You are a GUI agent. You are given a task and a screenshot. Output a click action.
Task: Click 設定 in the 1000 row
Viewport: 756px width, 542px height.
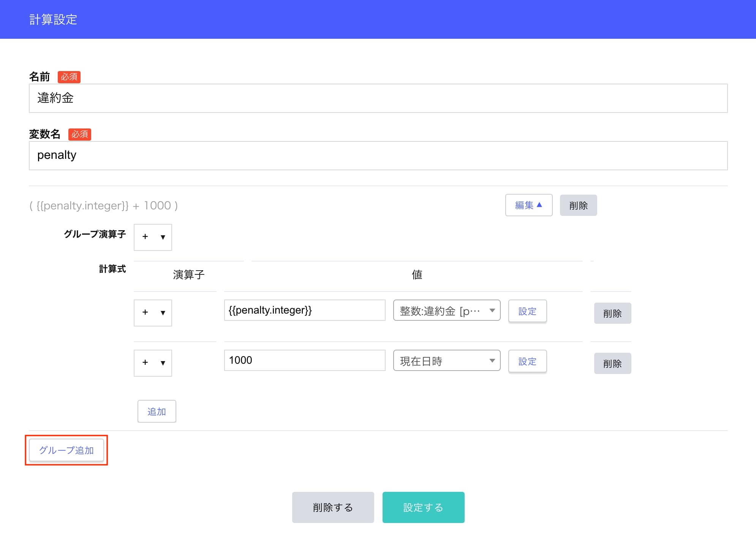[527, 361]
